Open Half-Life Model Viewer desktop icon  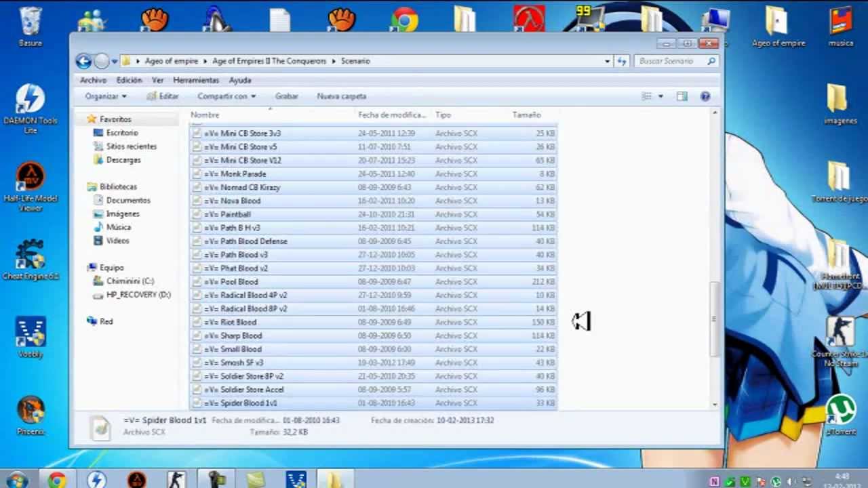[x=31, y=186]
